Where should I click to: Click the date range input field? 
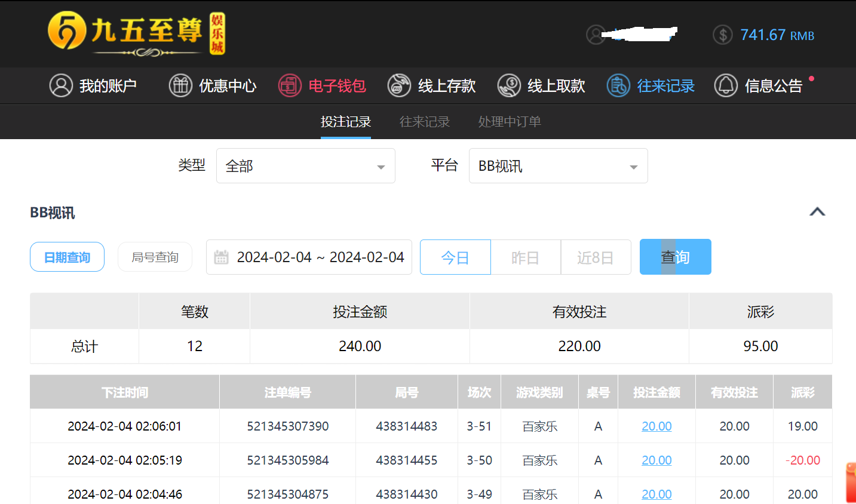(320, 257)
